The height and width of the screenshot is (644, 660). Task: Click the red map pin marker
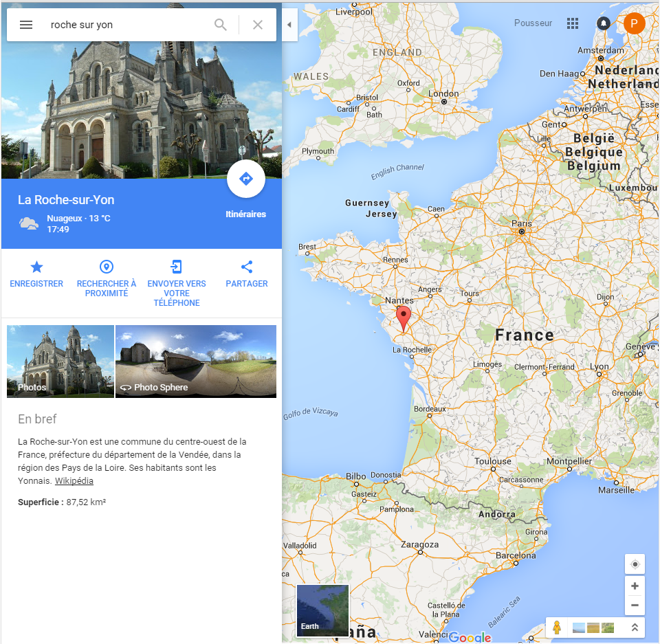[x=404, y=319]
